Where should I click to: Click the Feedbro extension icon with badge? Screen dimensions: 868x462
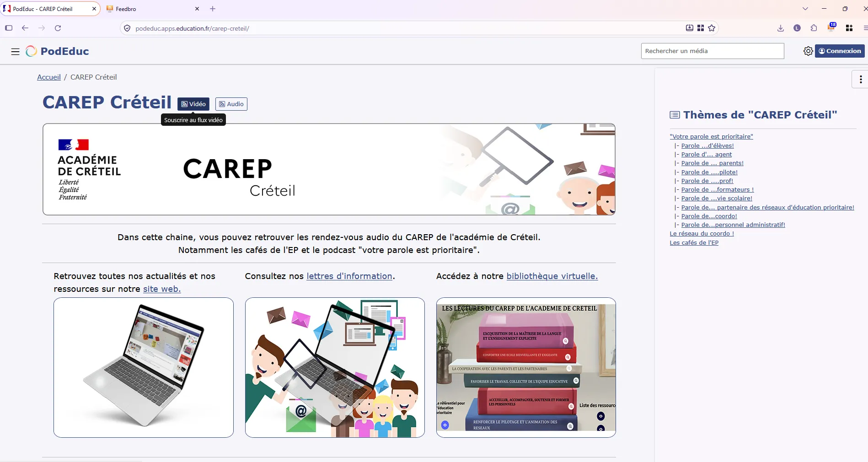(x=831, y=27)
